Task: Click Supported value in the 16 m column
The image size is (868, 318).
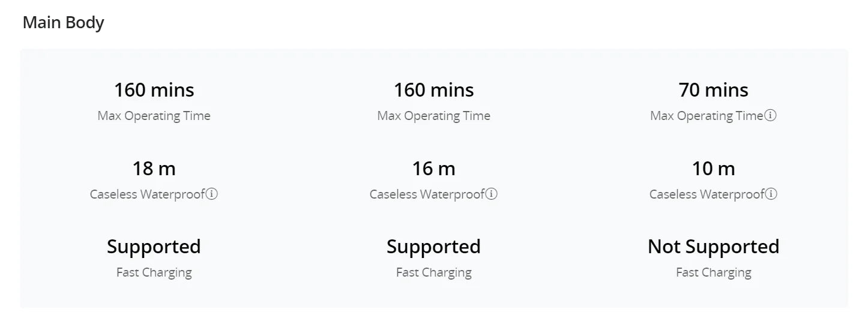Action: click(x=433, y=247)
